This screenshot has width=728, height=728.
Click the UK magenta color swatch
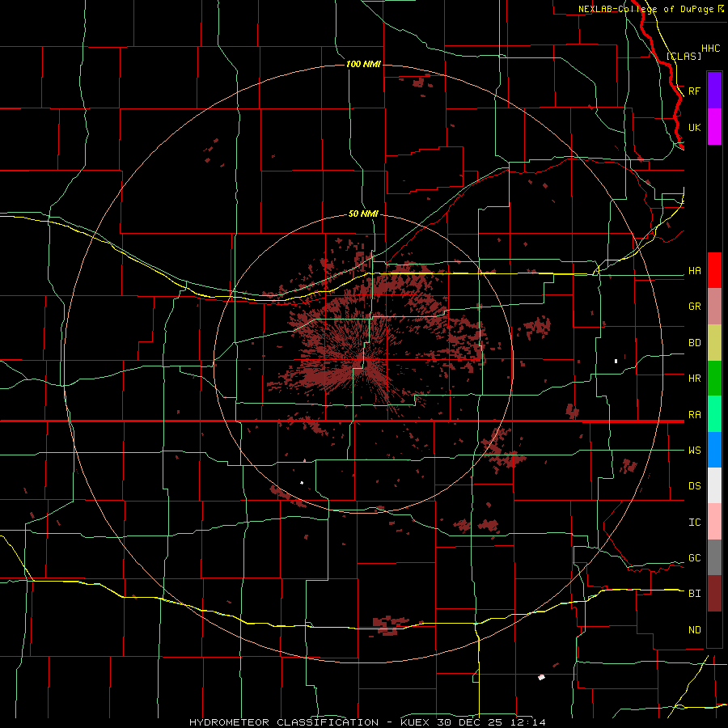pyautogui.click(x=714, y=127)
